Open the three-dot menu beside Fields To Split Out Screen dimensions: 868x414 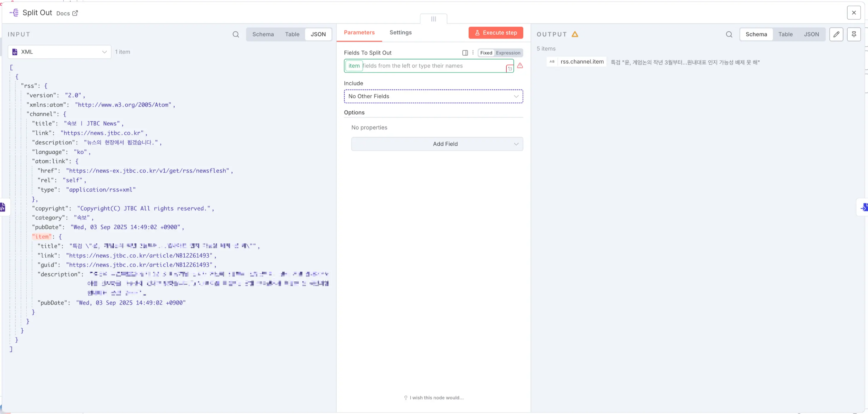[473, 52]
